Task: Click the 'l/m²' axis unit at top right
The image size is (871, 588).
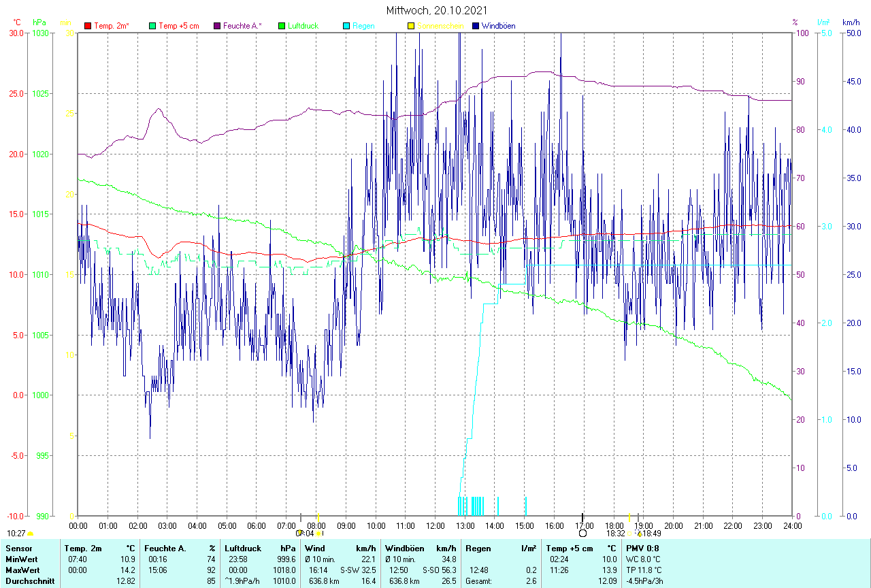Action: 823,22
